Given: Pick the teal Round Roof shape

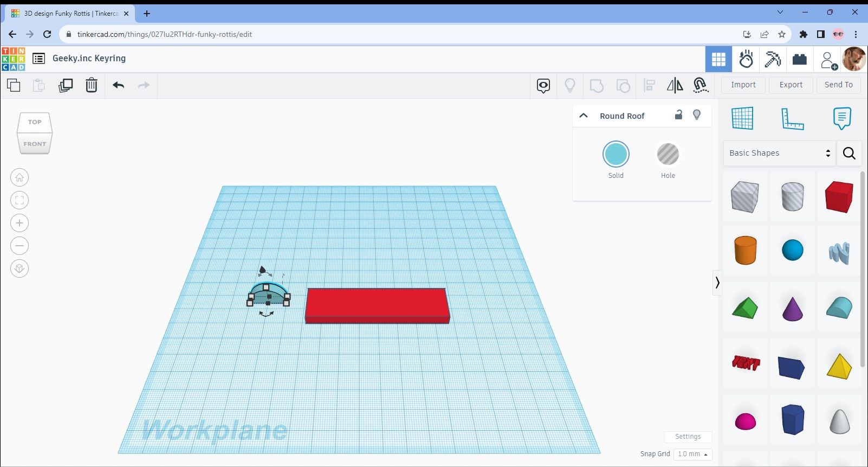Looking at the screenshot, I should pos(839,308).
